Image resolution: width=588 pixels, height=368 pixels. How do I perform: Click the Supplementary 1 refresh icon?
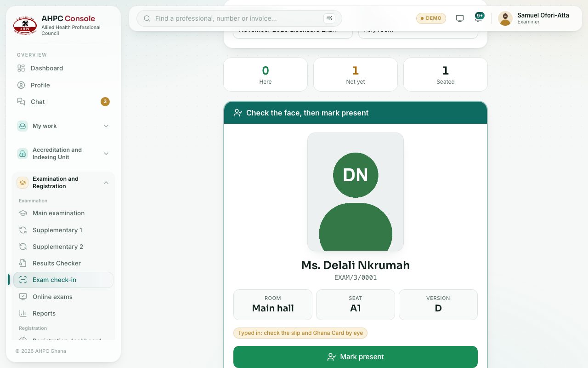tap(23, 230)
